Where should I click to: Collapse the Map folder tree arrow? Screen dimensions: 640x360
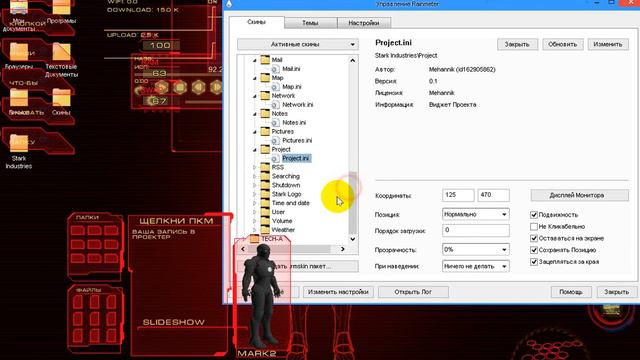(x=255, y=78)
